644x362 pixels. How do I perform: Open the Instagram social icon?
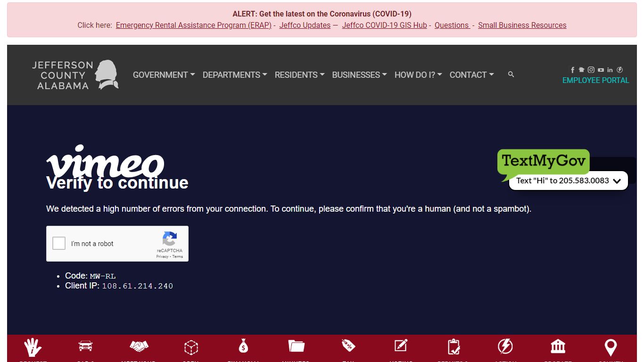(591, 70)
